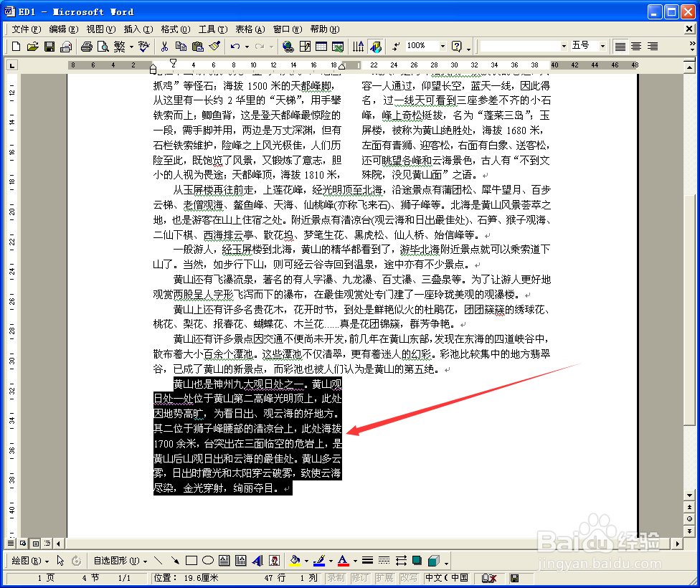Save the document ED1
The height and width of the screenshot is (588, 700).
(49, 46)
